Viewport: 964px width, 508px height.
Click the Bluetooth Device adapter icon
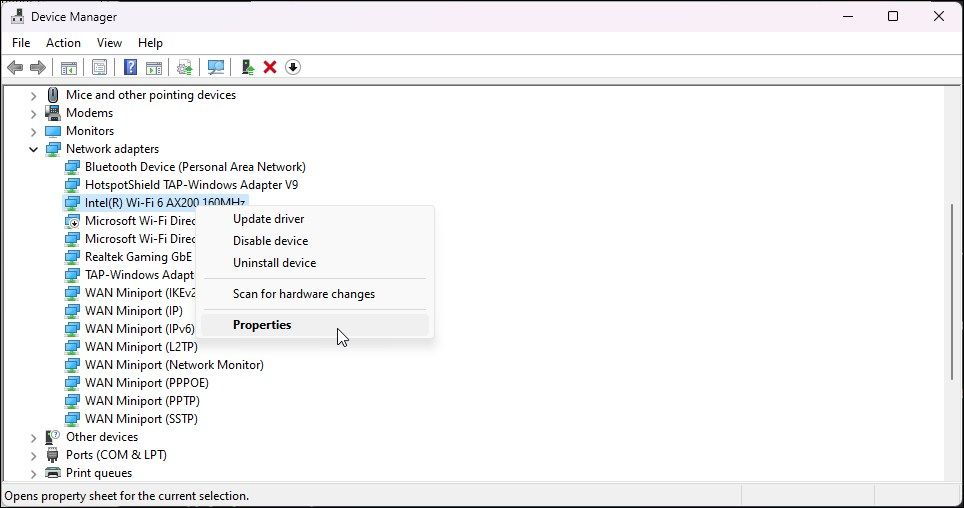(x=72, y=167)
